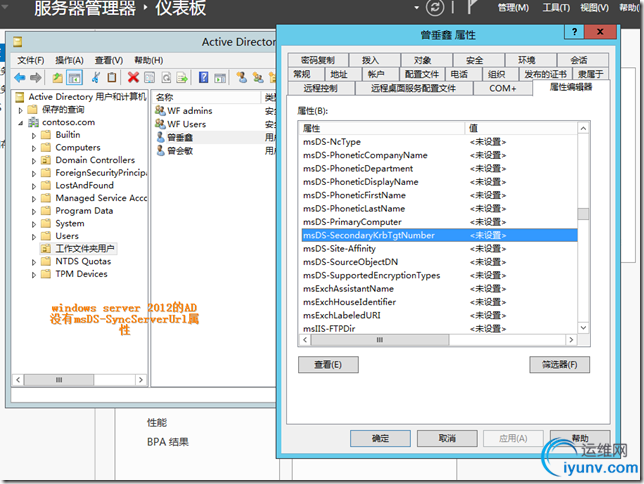Viewport: 644px width, 484px height.
Task: Expand the LostAndFound container
Action: [34, 186]
